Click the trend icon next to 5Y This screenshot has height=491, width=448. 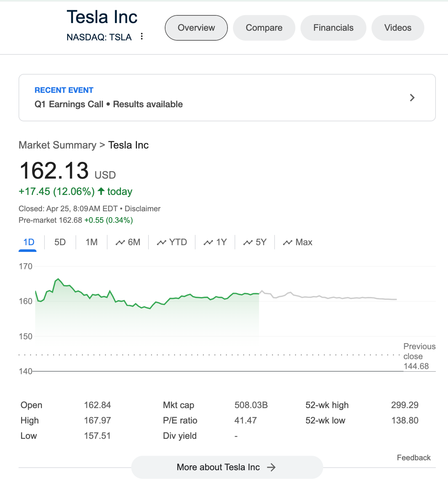click(x=248, y=242)
